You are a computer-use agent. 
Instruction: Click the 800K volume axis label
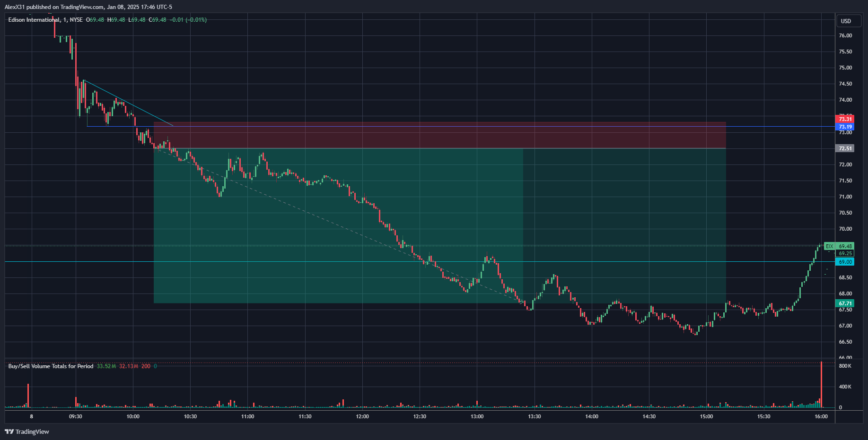[x=845, y=366]
